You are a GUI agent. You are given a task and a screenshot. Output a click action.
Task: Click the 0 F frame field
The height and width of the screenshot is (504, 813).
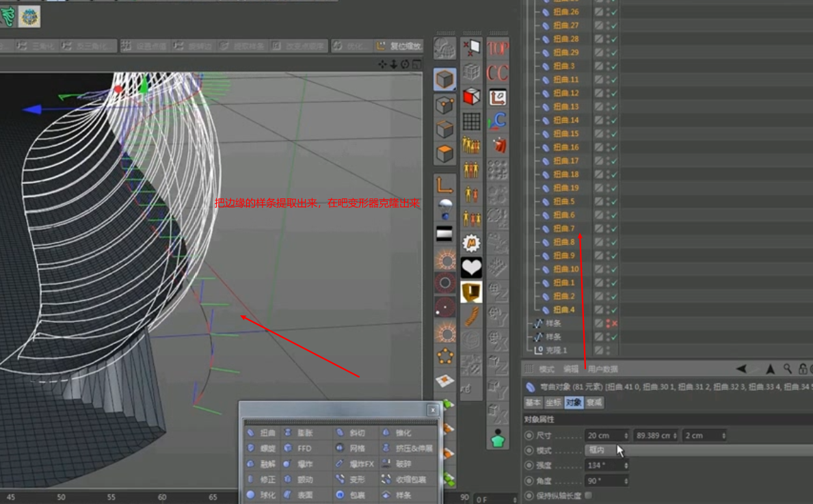coord(496,499)
